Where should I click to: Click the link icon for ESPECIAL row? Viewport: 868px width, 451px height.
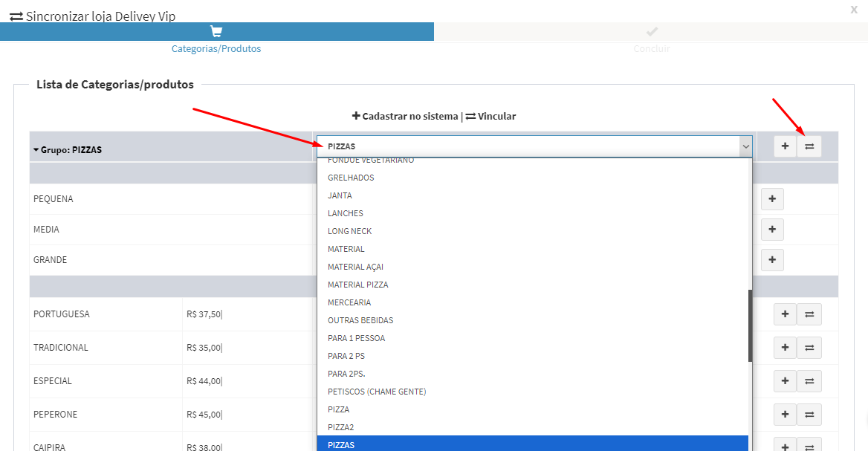coord(809,381)
